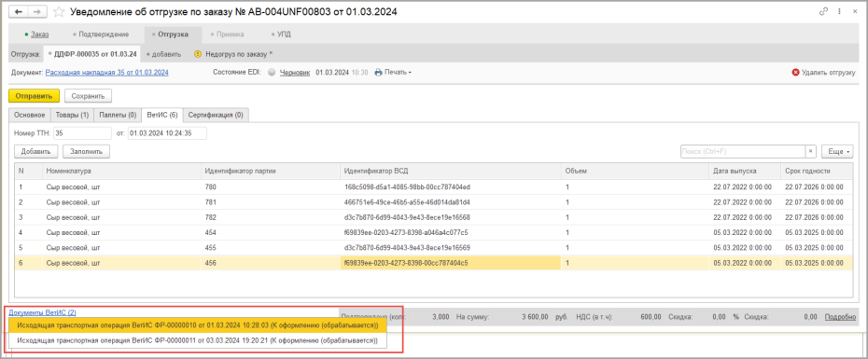
Task: Open the Документы ВетИС (2) link
Action: (x=42, y=312)
